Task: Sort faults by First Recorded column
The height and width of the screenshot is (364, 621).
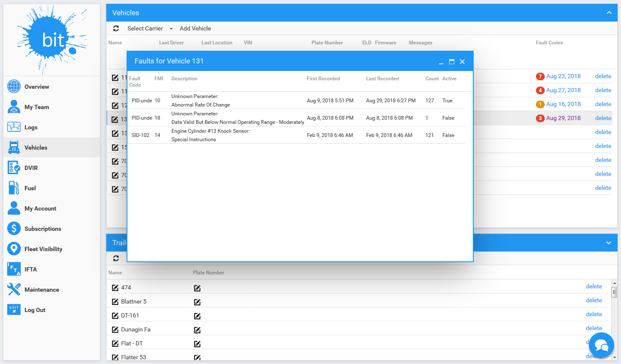Action: [x=323, y=79]
